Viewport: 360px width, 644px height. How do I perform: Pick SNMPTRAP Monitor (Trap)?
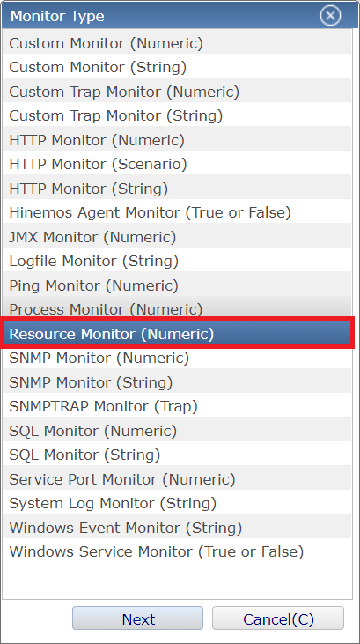tap(177, 406)
